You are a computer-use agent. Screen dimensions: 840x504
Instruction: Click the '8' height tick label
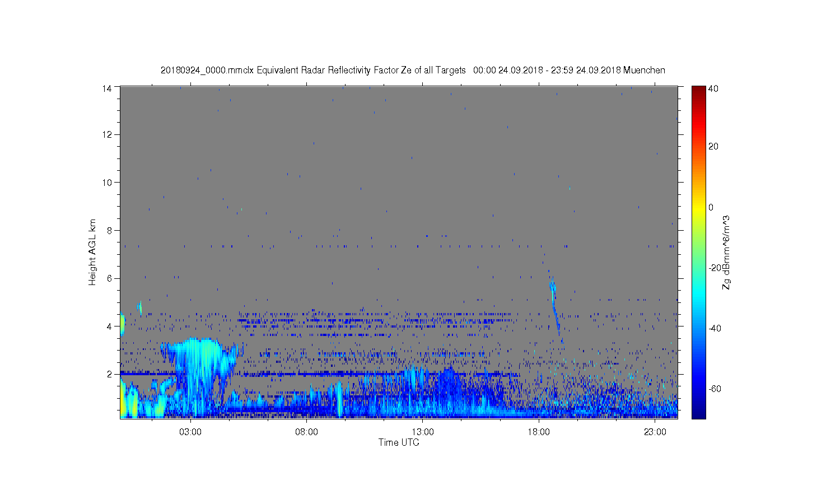(x=110, y=230)
